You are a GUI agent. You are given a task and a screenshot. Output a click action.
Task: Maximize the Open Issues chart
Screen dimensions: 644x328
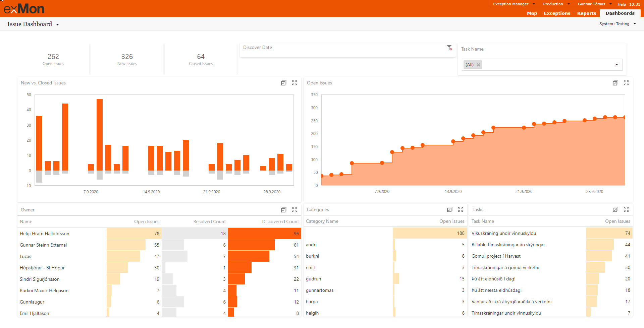[626, 83]
